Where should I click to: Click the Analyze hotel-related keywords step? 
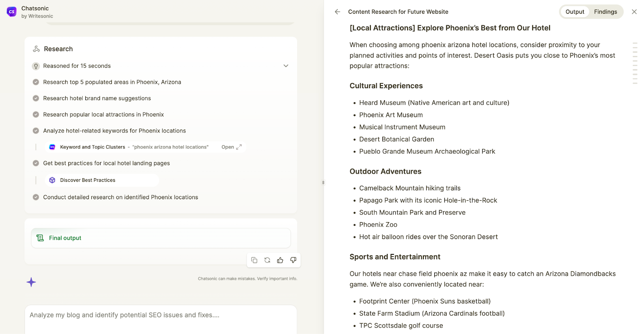(x=114, y=131)
